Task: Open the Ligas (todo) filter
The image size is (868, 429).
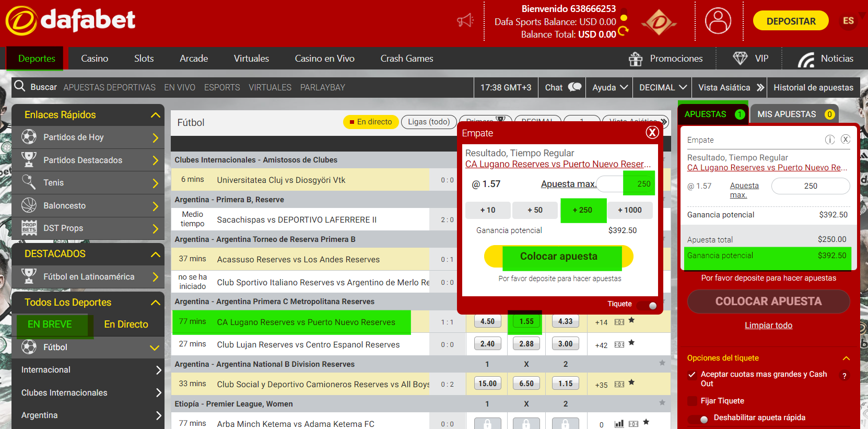Action: click(429, 122)
